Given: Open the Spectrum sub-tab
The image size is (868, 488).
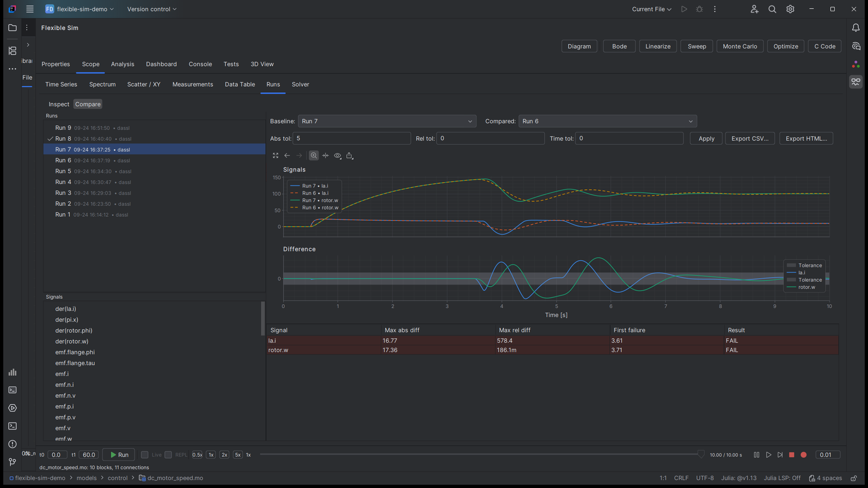Looking at the screenshot, I should 103,85.
